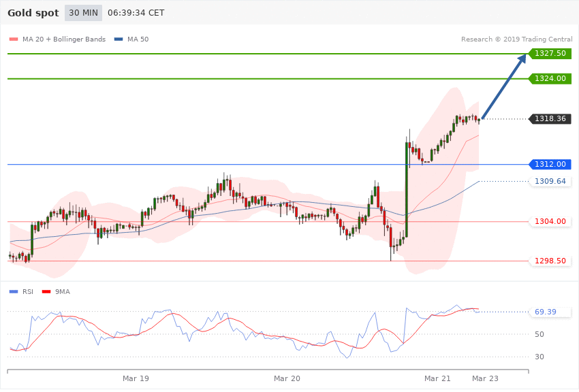
Task: Click the 1318.36 current price label
Action: pos(550,118)
